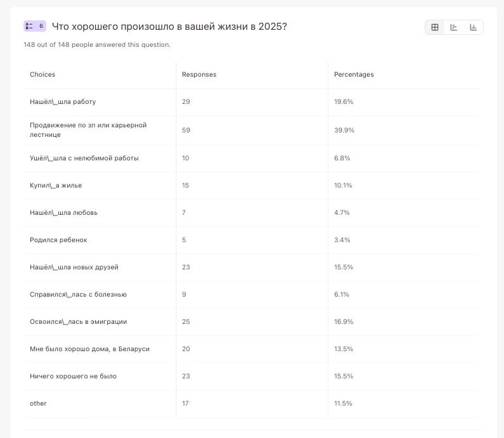Select the 'Купил\_а жилье' choice
The image size is (504, 438).
tap(56, 186)
